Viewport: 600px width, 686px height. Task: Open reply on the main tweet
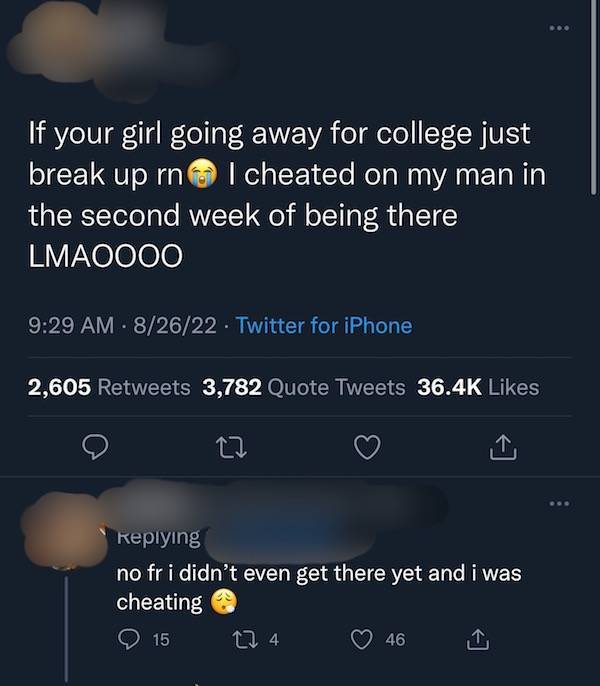95,447
